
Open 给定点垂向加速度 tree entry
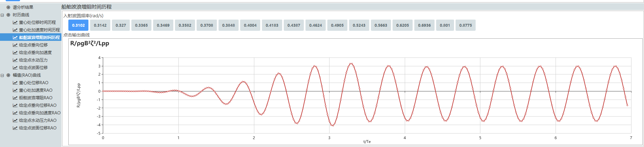click(35, 52)
